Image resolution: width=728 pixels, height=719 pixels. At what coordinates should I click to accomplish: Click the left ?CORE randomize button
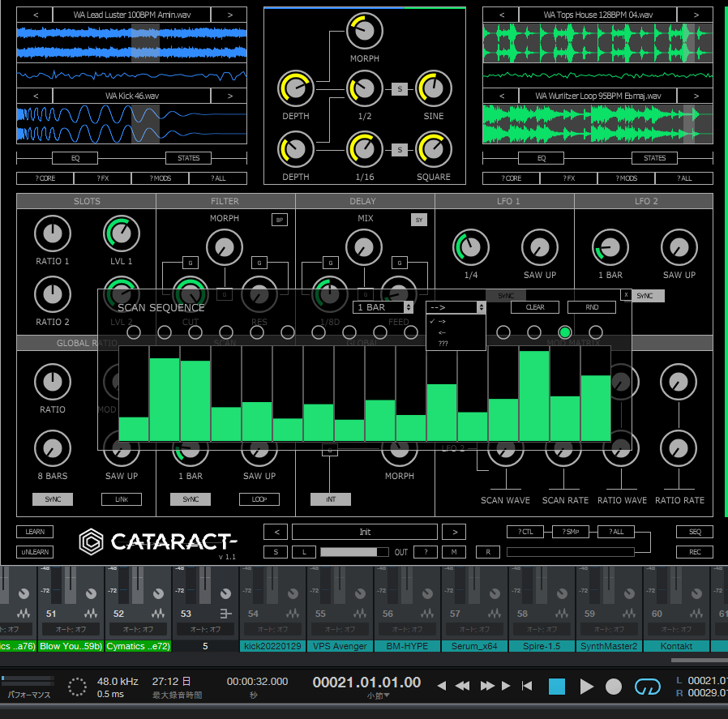point(45,178)
